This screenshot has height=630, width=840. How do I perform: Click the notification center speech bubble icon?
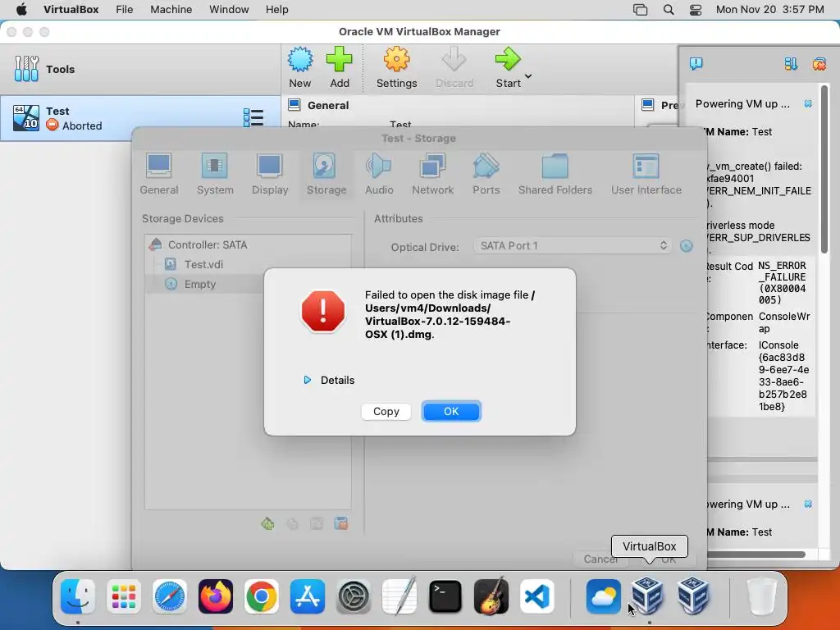(696, 64)
